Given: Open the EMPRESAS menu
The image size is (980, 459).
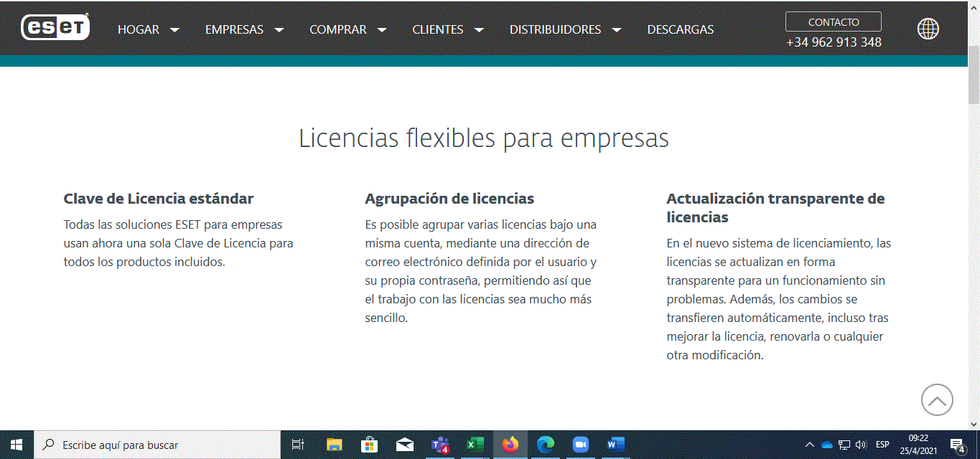Looking at the screenshot, I should [234, 30].
